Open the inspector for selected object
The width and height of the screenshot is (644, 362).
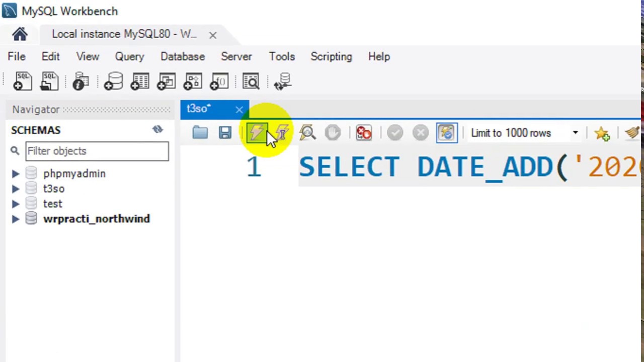80,81
